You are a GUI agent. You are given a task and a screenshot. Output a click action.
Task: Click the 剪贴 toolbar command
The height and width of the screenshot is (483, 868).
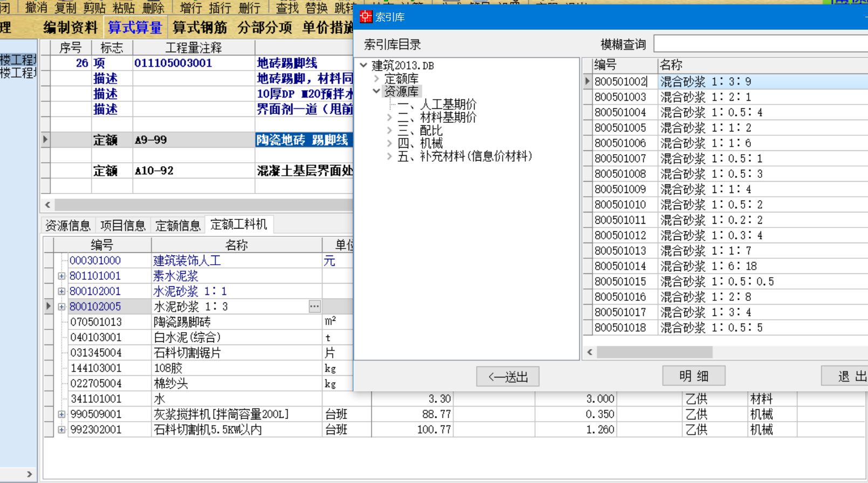(95, 8)
